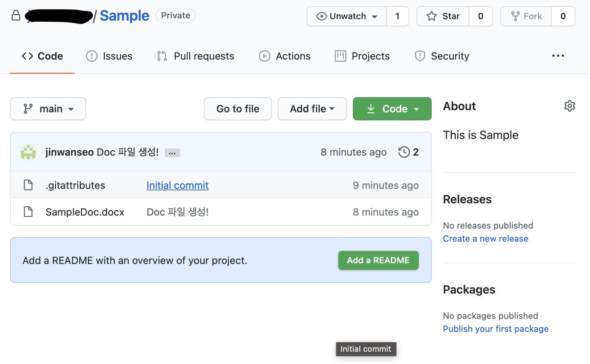The image size is (590, 364).
Task: Click the This is Sample description text
Action: [x=480, y=135]
